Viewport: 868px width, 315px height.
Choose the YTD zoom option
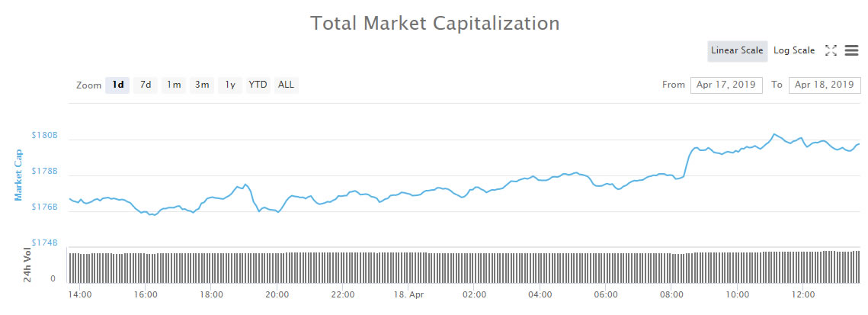pos(258,85)
